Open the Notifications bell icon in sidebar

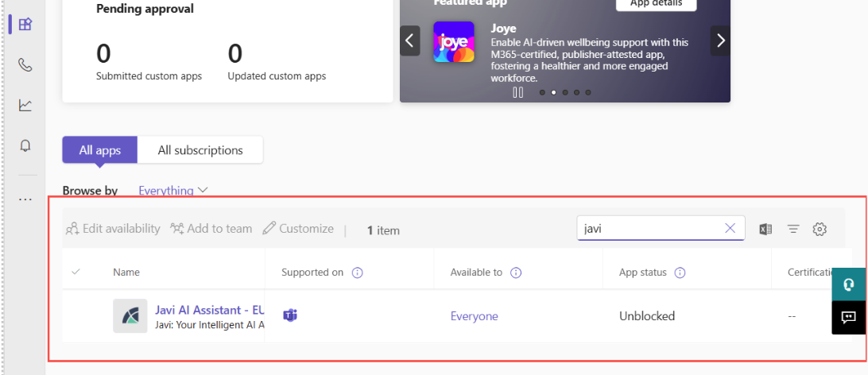point(25,145)
